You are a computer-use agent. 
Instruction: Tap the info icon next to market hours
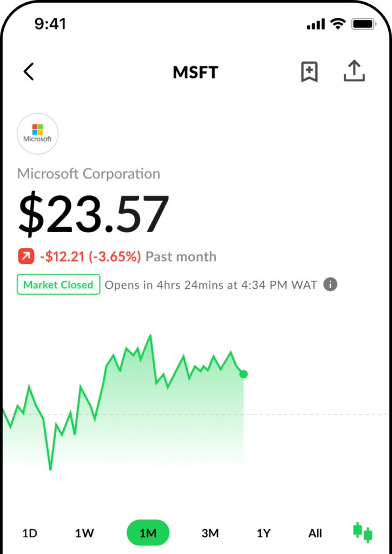[330, 285]
